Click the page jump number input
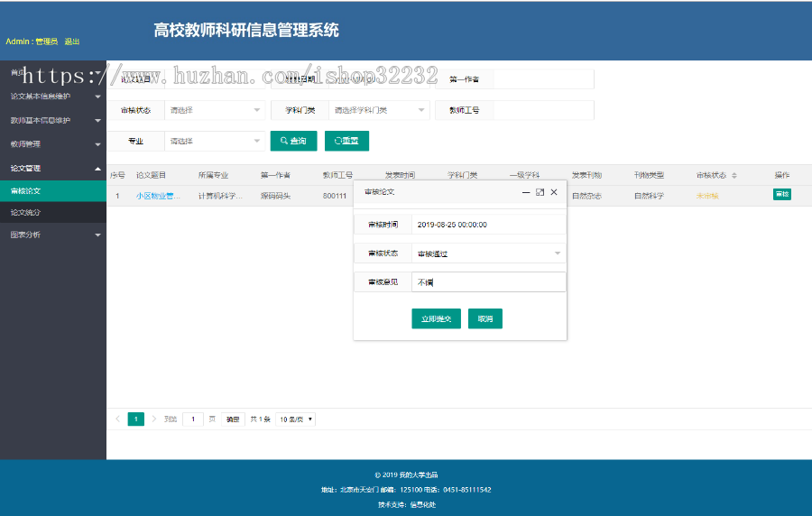 click(x=193, y=419)
